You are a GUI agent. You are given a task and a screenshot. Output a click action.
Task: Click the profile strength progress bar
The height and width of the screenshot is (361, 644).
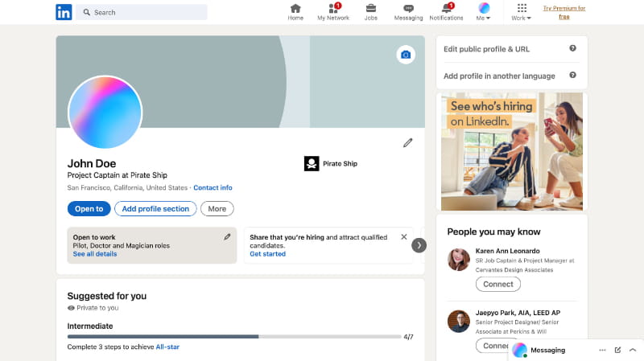[x=233, y=337]
